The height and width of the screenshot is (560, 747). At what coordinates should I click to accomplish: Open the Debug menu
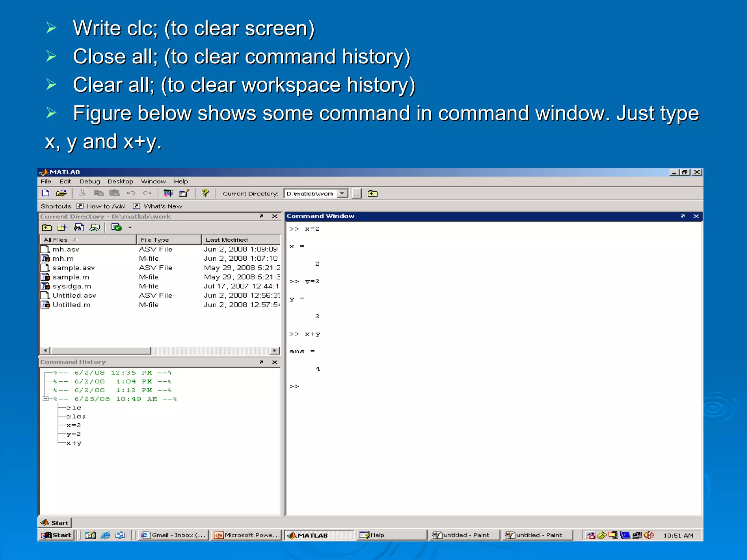click(90, 182)
